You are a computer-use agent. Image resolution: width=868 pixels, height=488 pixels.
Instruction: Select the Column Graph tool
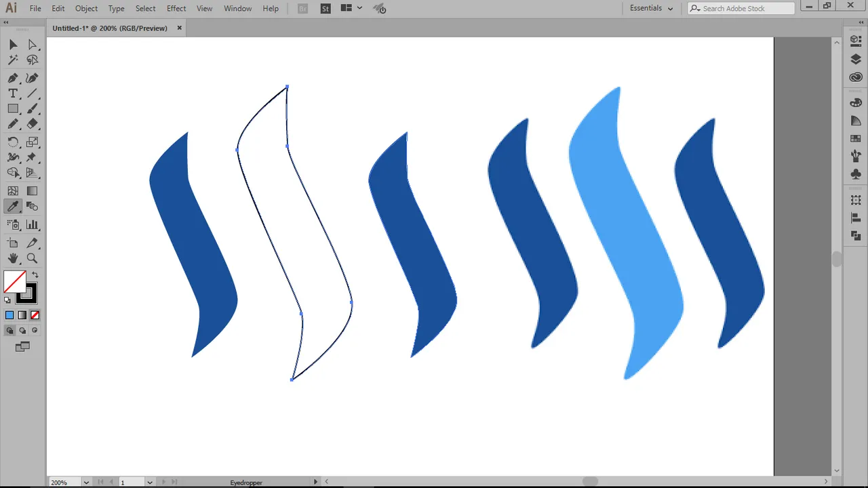[x=32, y=224]
